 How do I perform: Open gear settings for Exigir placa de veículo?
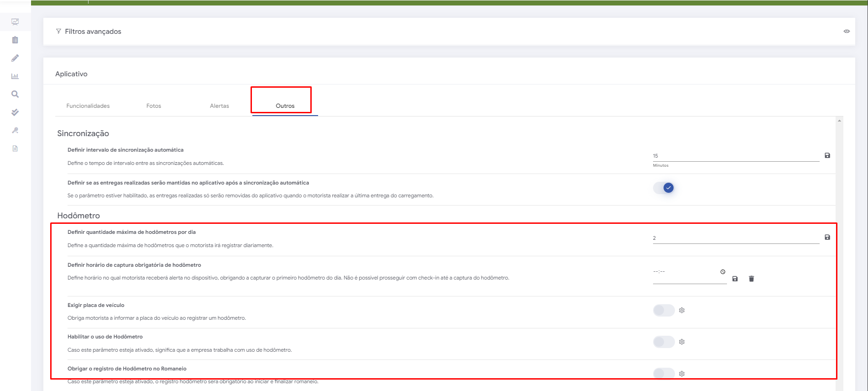point(682,310)
